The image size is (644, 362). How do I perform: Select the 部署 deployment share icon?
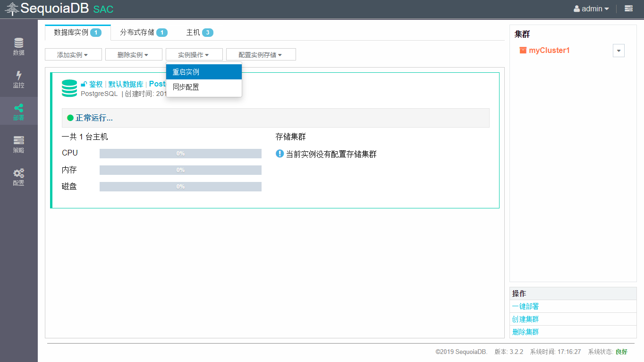click(x=18, y=112)
